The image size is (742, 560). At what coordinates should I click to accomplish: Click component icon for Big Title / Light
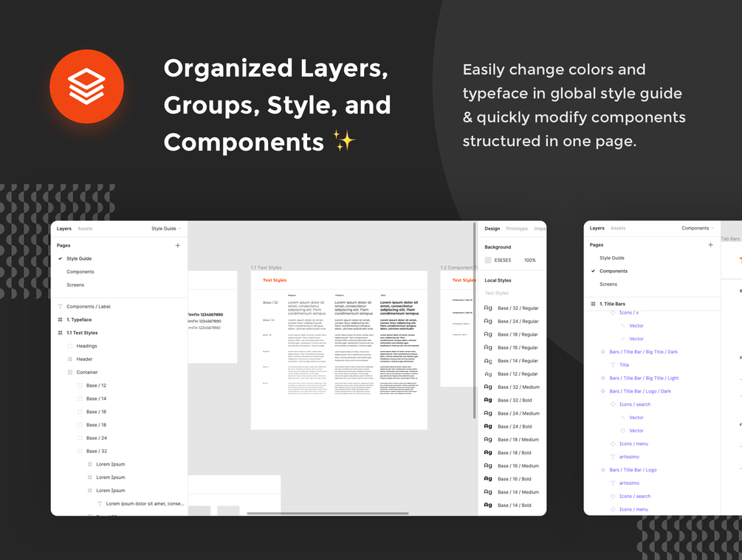603,378
